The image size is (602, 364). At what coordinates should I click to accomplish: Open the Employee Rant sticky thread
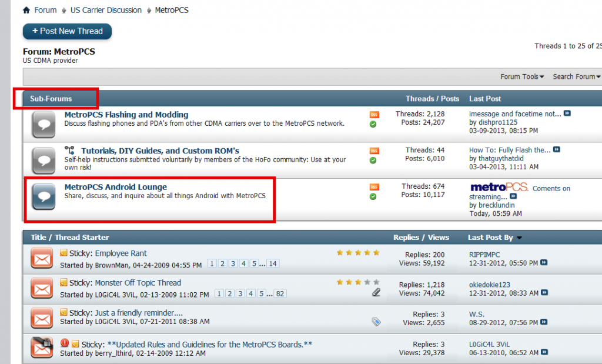pos(121,253)
